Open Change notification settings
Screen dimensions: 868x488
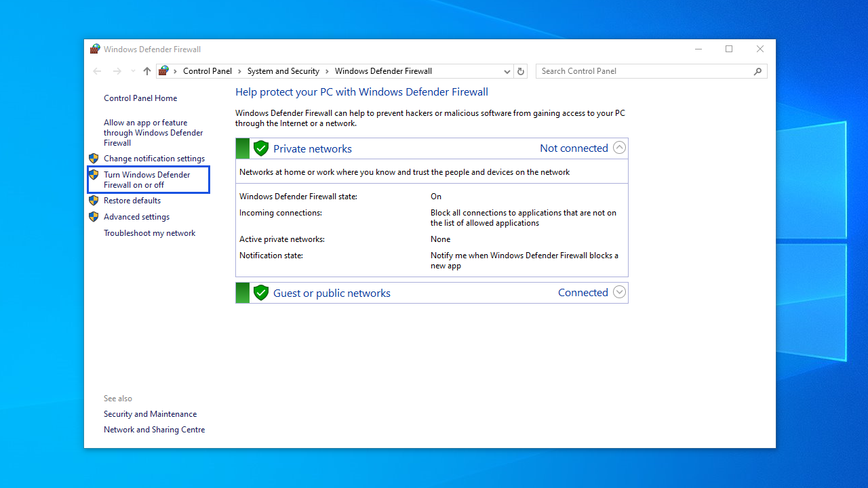[x=154, y=159]
